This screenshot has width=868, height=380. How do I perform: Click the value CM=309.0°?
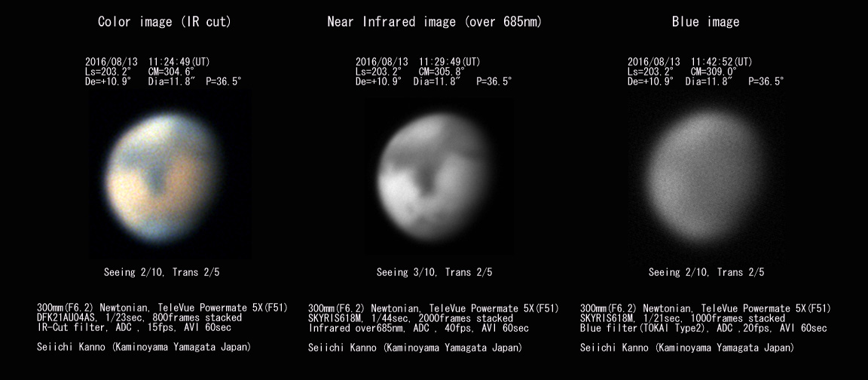tap(714, 72)
